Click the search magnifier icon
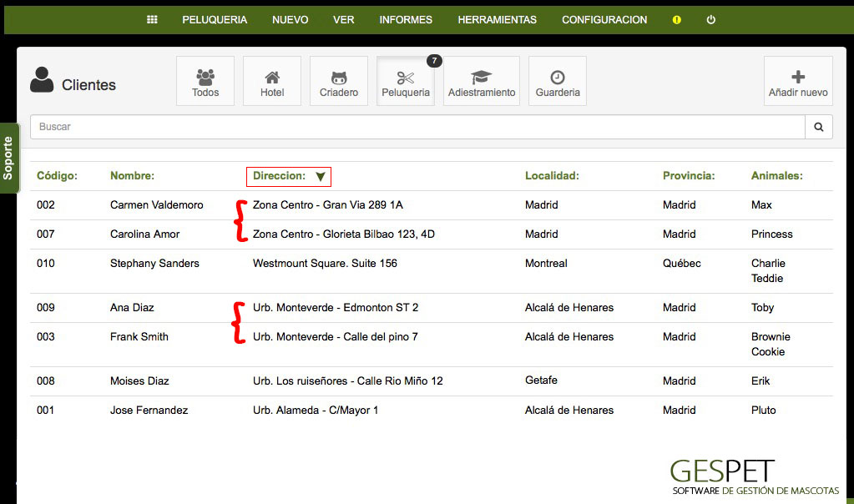854x504 pixels. pos(818,126)
